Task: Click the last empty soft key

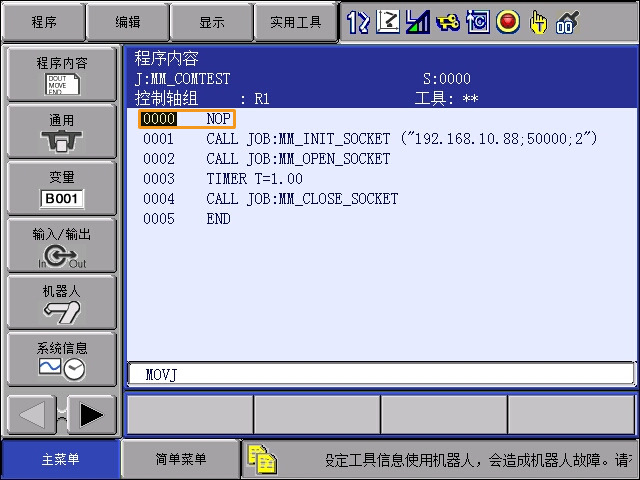Action: [571, 415]
